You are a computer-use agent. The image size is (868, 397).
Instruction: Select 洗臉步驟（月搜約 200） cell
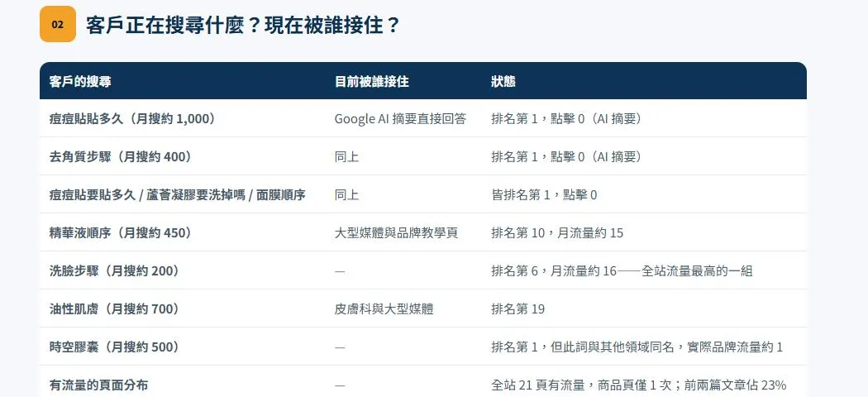click(115, 270)
